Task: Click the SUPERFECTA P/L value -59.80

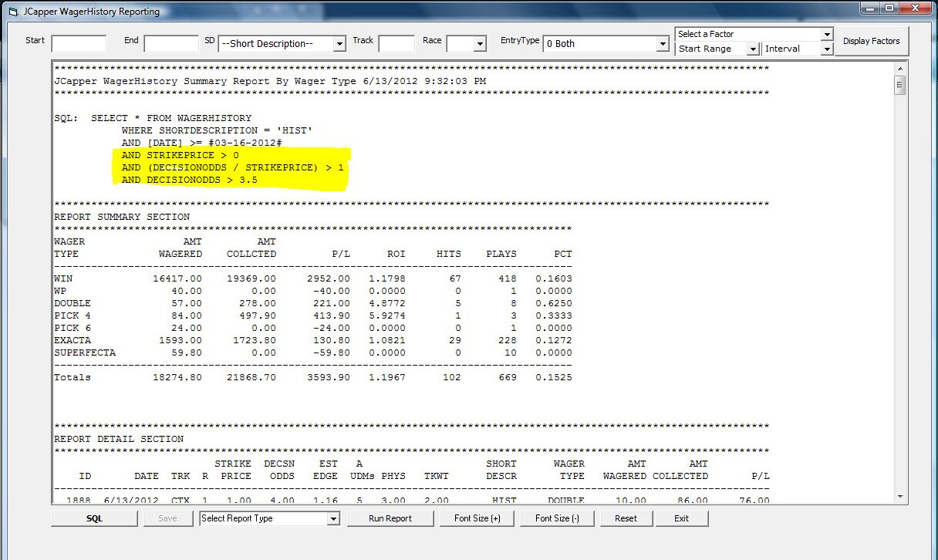Action: coord(332,353)
